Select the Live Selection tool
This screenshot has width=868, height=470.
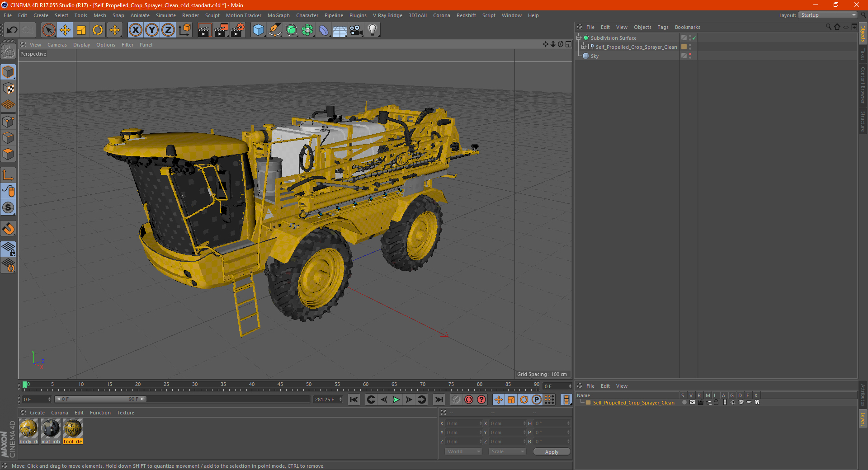(48, 30)
